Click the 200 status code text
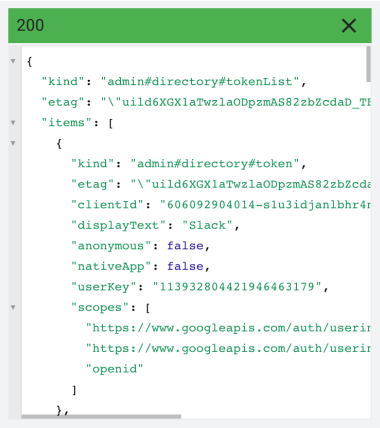 tap(30, 25)
